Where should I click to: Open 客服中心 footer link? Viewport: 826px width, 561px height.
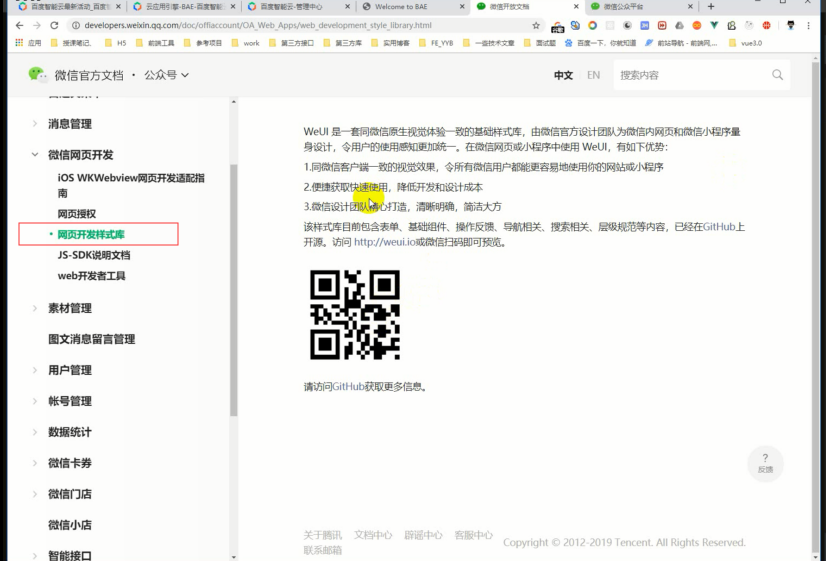tap(474, 535)
